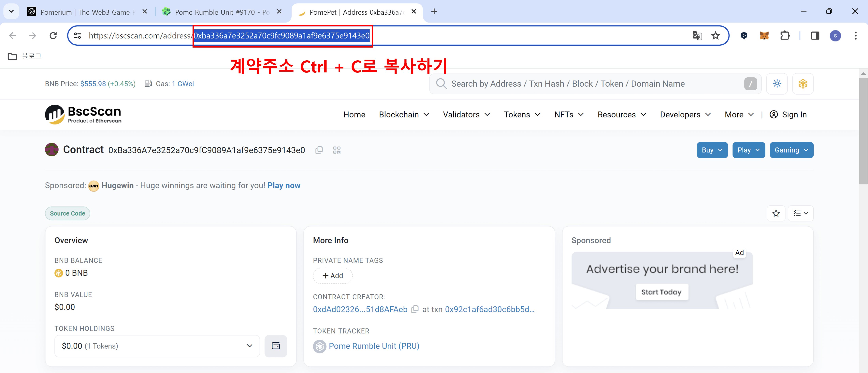
Task: Open the MetaMask extension
Action: (x=764, y=35)
